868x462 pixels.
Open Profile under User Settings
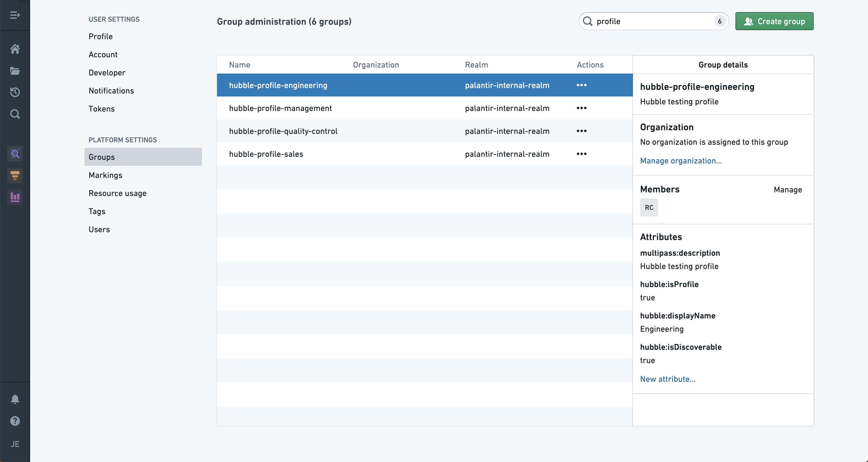100,36
